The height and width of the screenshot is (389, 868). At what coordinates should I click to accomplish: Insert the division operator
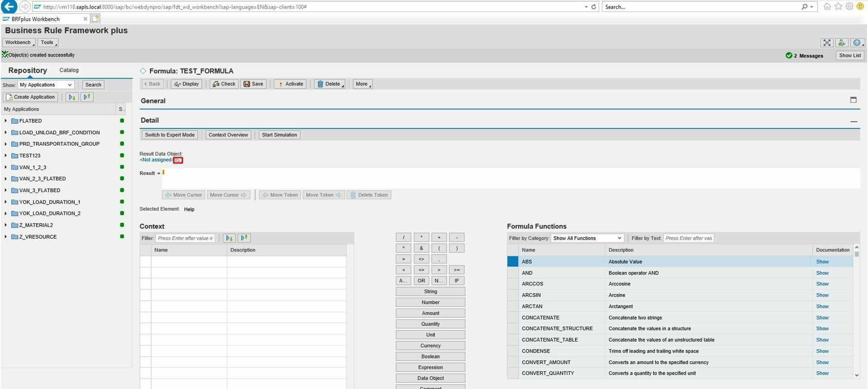tap(404, 238)
